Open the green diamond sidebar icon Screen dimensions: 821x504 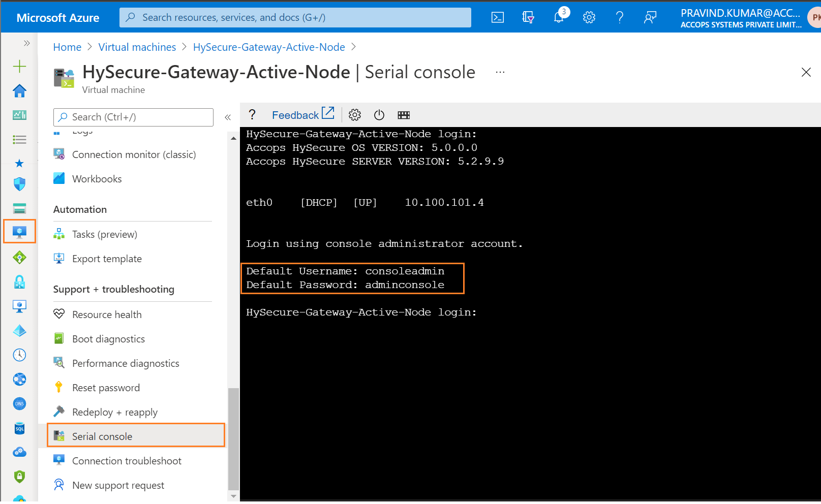(x=19, y=258)
